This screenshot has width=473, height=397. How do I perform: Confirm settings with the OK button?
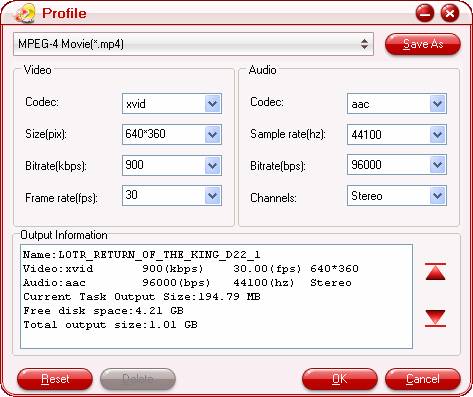[x=340, y=379]
